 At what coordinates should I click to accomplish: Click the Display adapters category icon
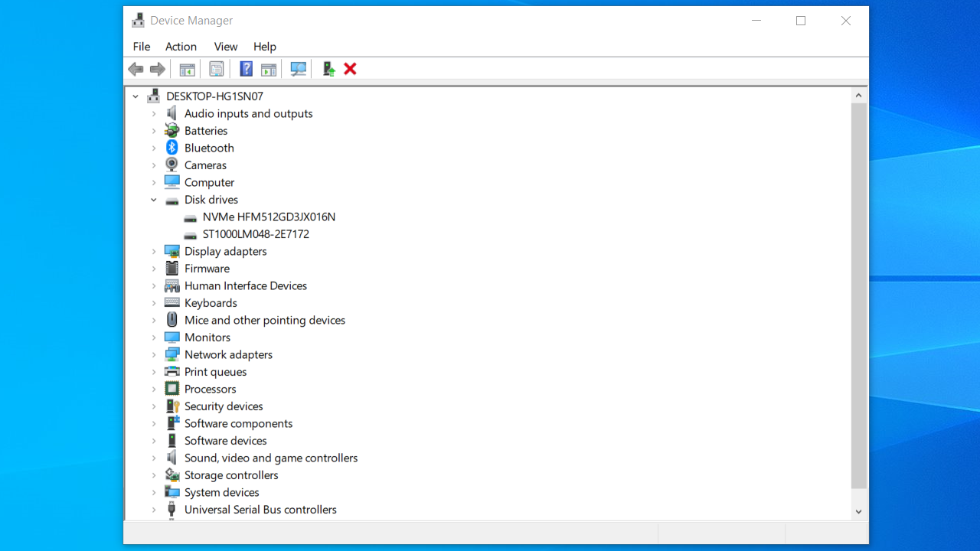pyautogui.click(x=172, y=251)
